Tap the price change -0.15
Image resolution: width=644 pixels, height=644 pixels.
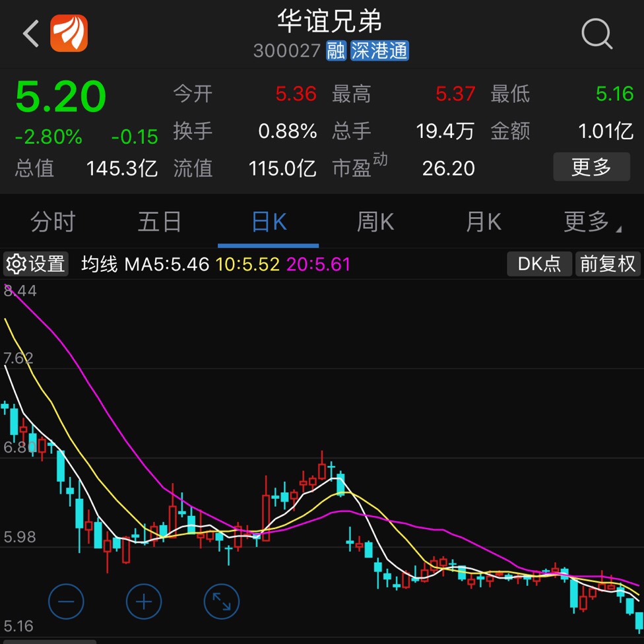135,137
